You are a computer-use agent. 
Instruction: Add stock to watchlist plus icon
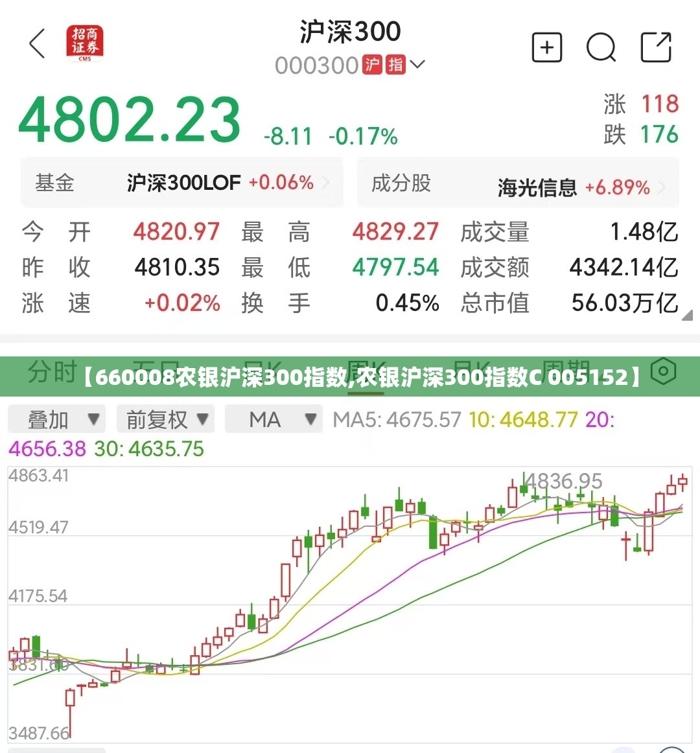pyautogui.click(x=547, y=47)
